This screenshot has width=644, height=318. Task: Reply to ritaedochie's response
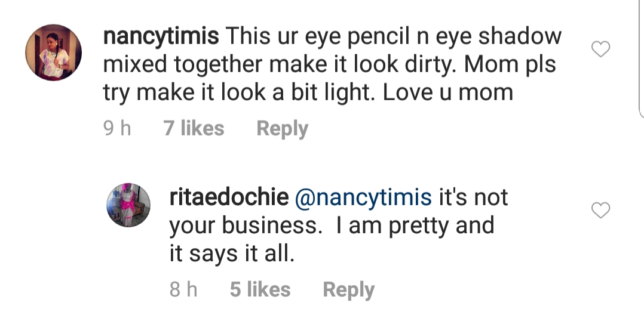(x=348, y=290)
